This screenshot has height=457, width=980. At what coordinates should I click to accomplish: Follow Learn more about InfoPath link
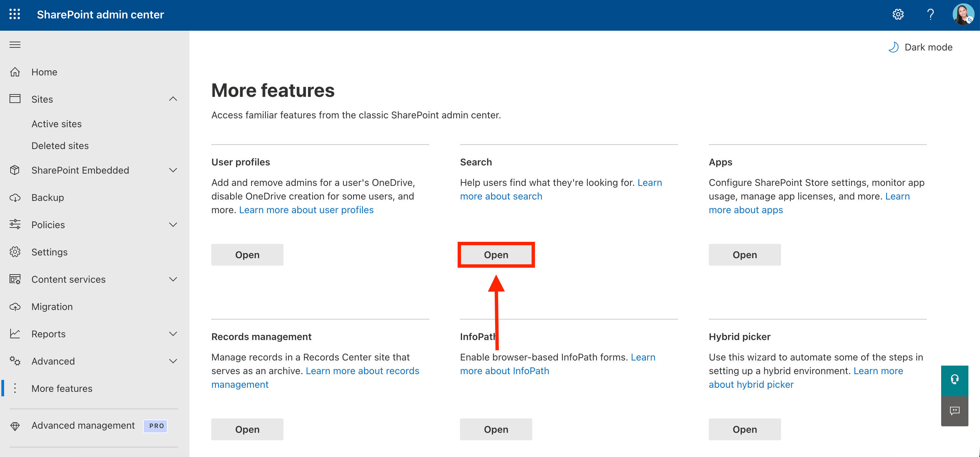click(x=504, y=371)
